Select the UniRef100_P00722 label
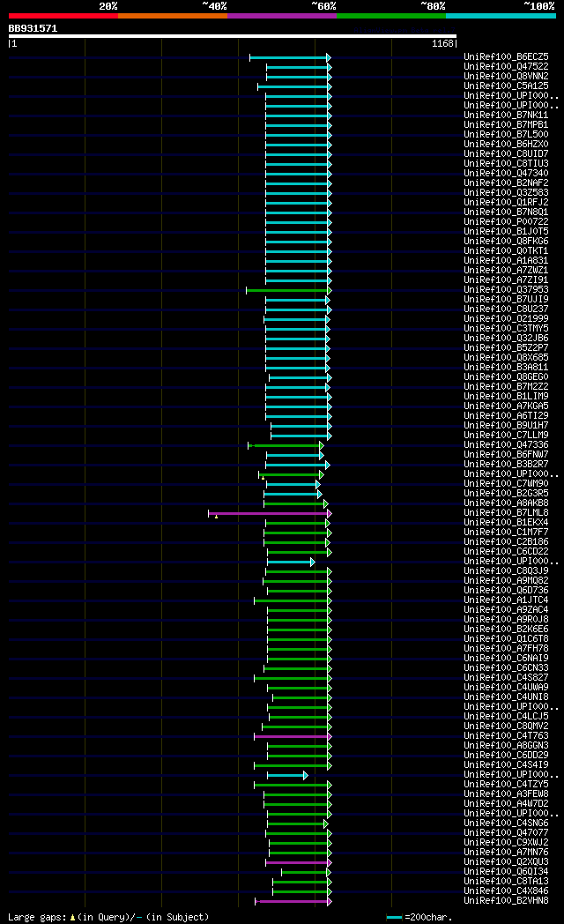This screenshot has height=924, width=564. click(506, 221)
